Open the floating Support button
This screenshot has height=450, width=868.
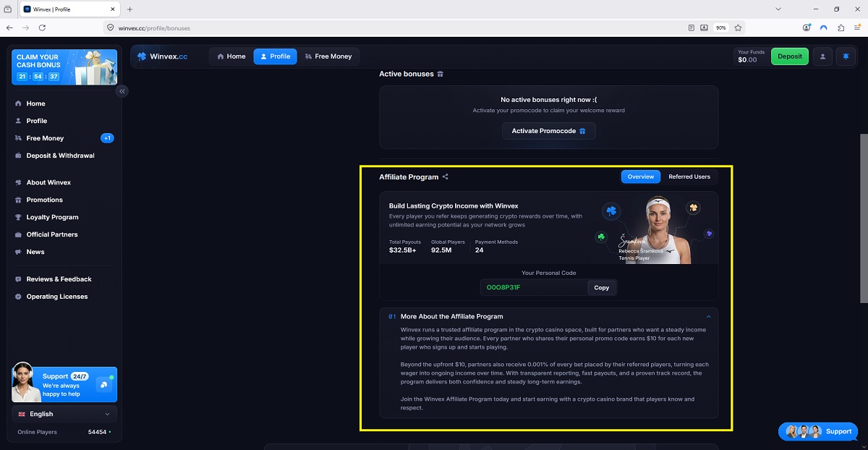click(x=818, y=431)
